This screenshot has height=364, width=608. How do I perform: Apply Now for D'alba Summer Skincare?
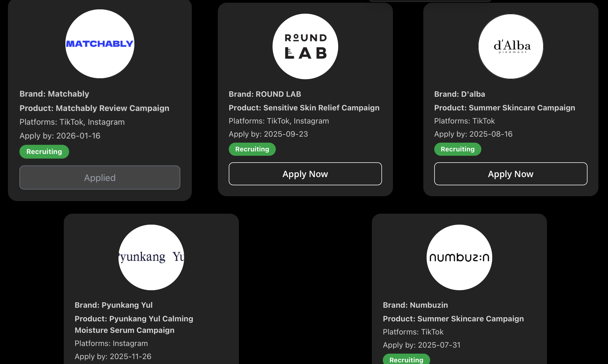click(511, 174)
